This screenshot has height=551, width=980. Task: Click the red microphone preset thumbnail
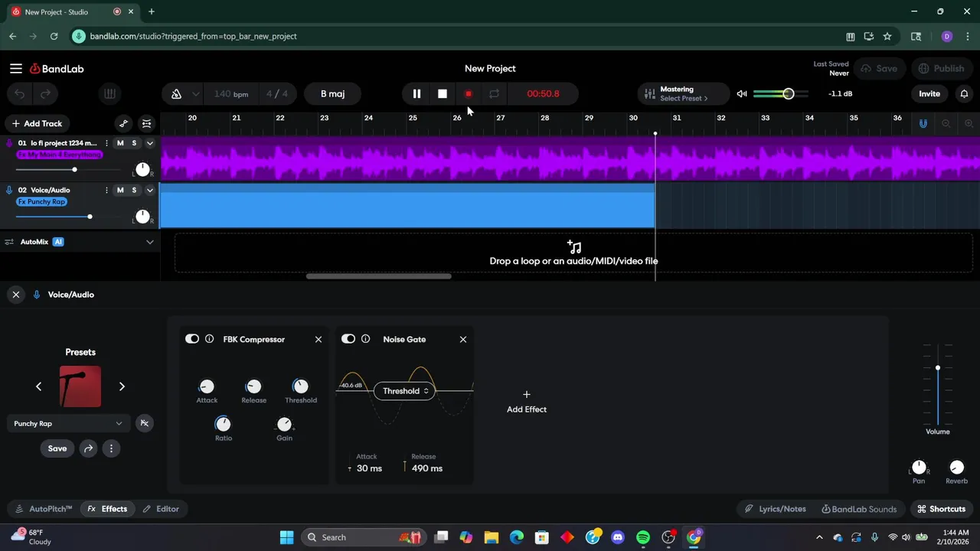pyautogui.click(x=80, y=386)
